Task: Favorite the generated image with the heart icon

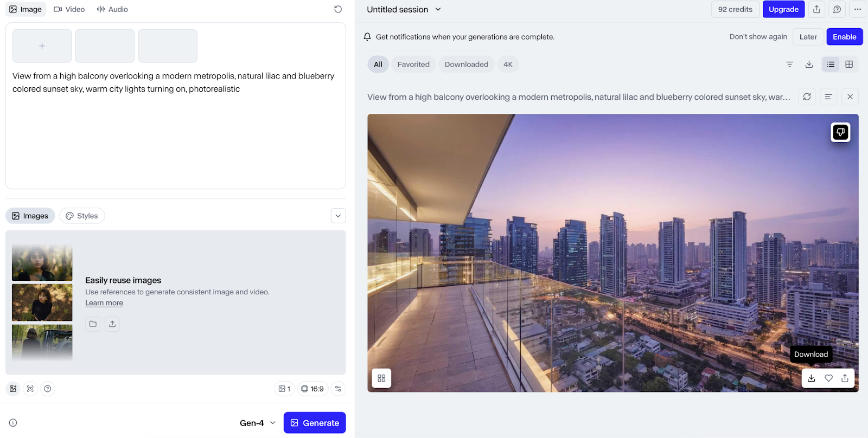Action: click(828, 378)
